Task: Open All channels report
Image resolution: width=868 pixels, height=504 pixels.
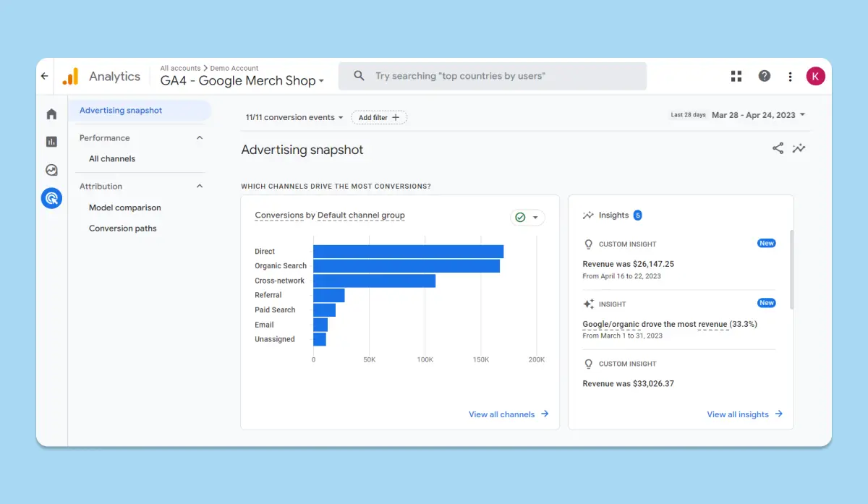Action: (x=112, y=158)
